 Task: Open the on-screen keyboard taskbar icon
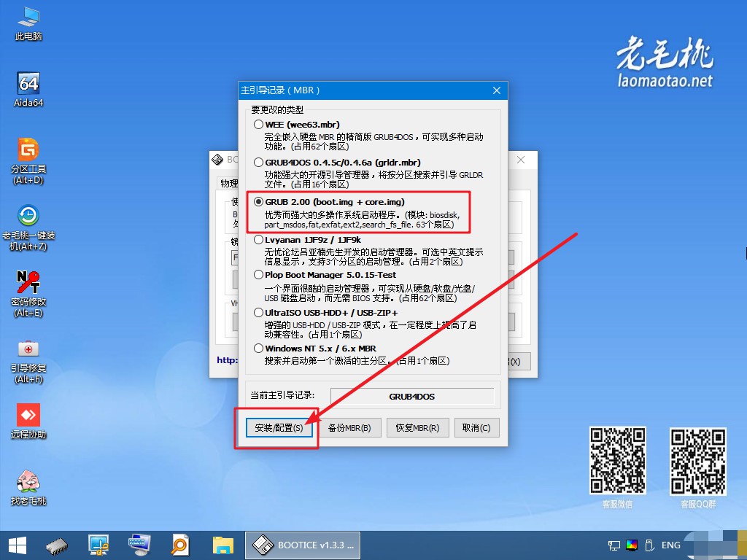pos(139,545)
